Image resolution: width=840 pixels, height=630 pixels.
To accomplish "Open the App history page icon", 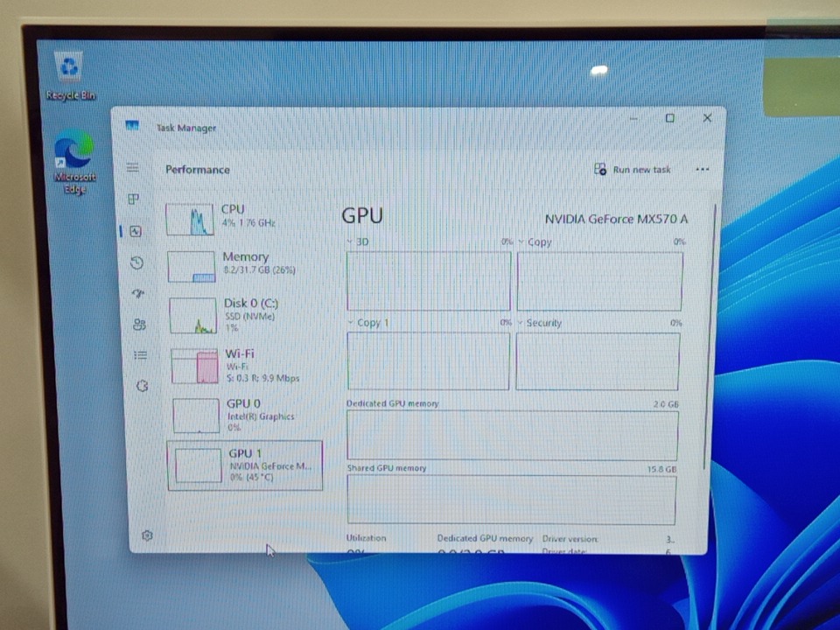I will coord(136,262).
